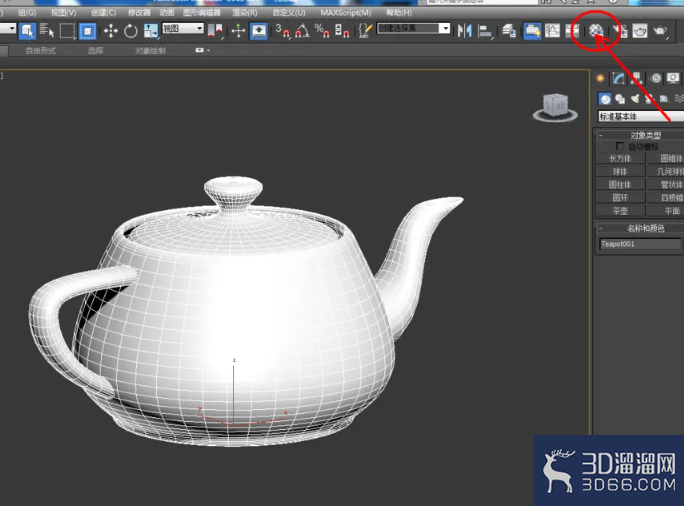The image size is (684, 506).
Task: Select Shapes category icon
Action: pos(620,99)
